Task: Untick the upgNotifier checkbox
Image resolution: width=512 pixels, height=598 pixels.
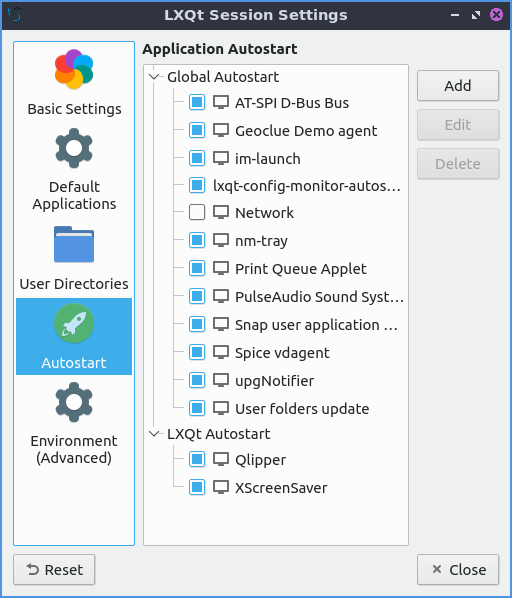Action: click(197, 380)
